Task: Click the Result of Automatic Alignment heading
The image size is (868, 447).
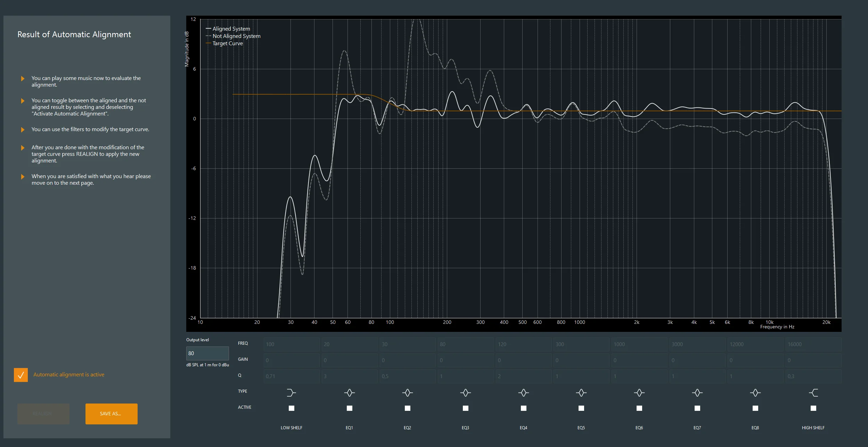Action: point(74,34)
